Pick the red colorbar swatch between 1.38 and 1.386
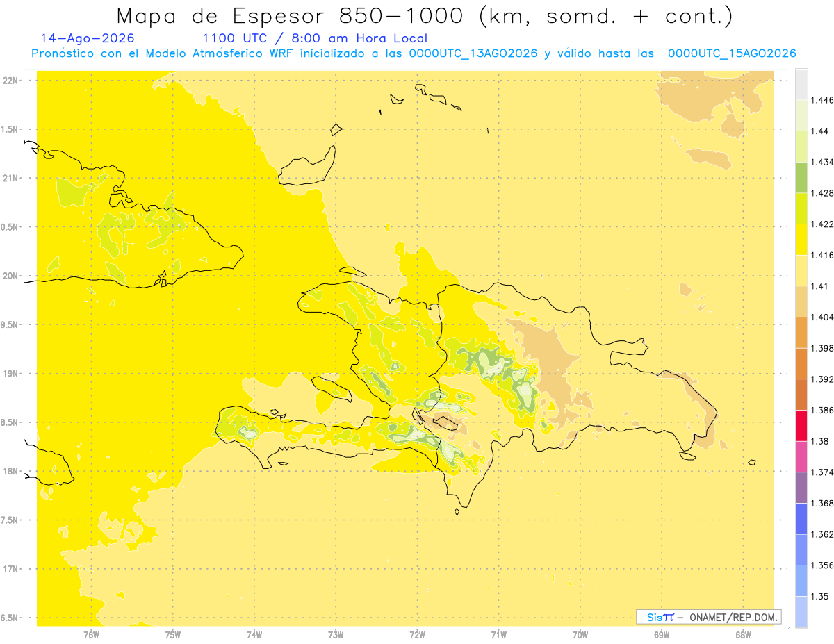The width and height of the screenshot is (834, 644). click(x=801, y=425)
